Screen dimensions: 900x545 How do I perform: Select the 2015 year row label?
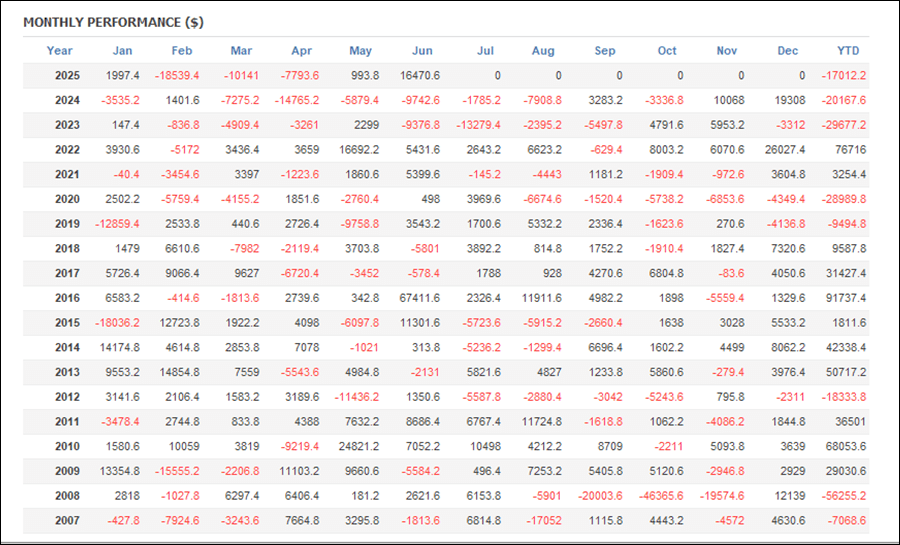pos(67,322)
